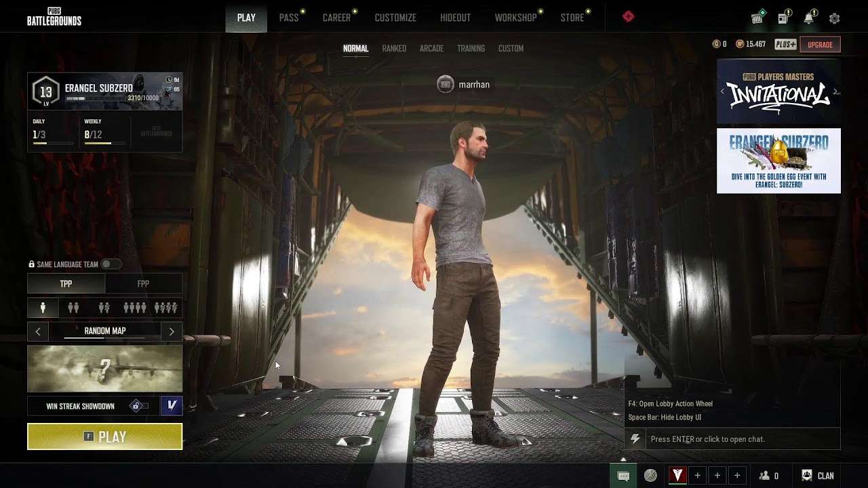Open the STORE tab
The image size is (868, 488).
pos(572,18)
